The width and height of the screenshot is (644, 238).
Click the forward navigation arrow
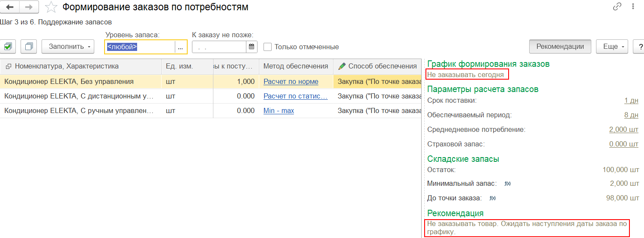pos(29,7)
